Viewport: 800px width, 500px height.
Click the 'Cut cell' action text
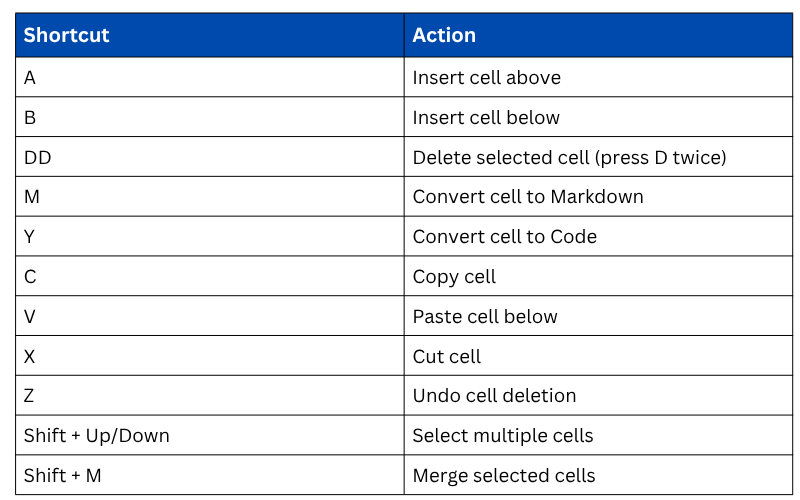tap(447, 357)
